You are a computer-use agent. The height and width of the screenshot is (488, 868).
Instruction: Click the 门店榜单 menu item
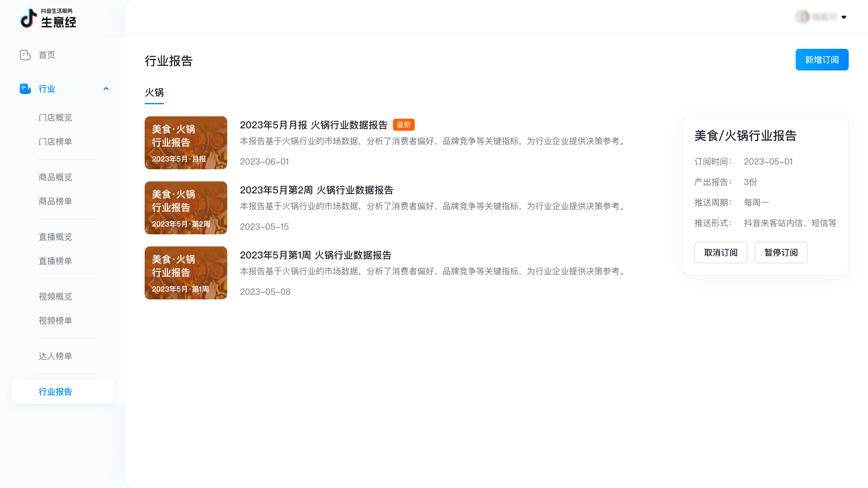[55, 141]
